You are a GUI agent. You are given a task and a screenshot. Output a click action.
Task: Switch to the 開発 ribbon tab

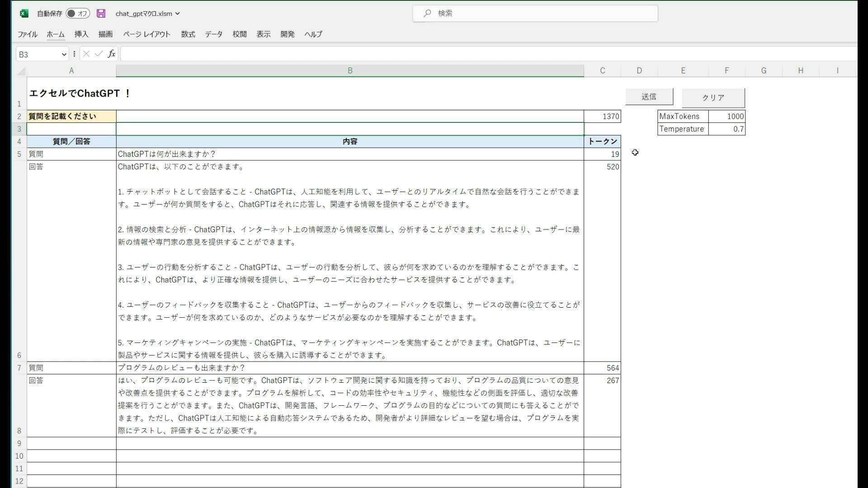coord(287,34)
